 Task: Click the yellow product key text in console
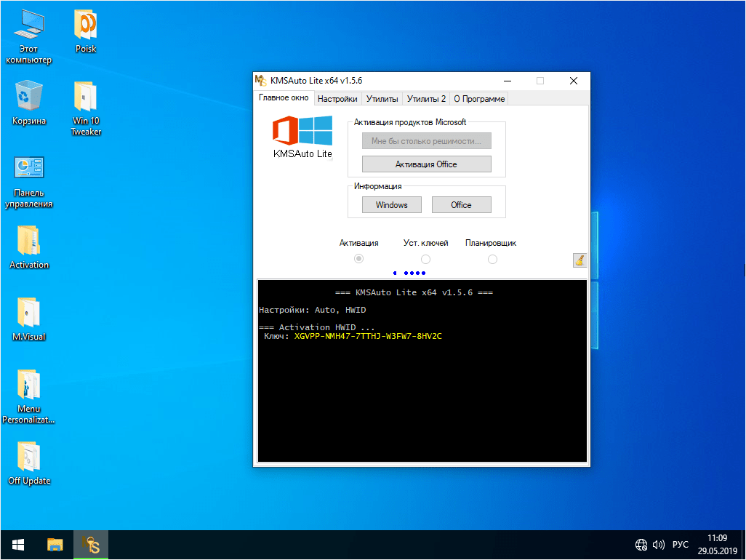(x=368, y=336)
